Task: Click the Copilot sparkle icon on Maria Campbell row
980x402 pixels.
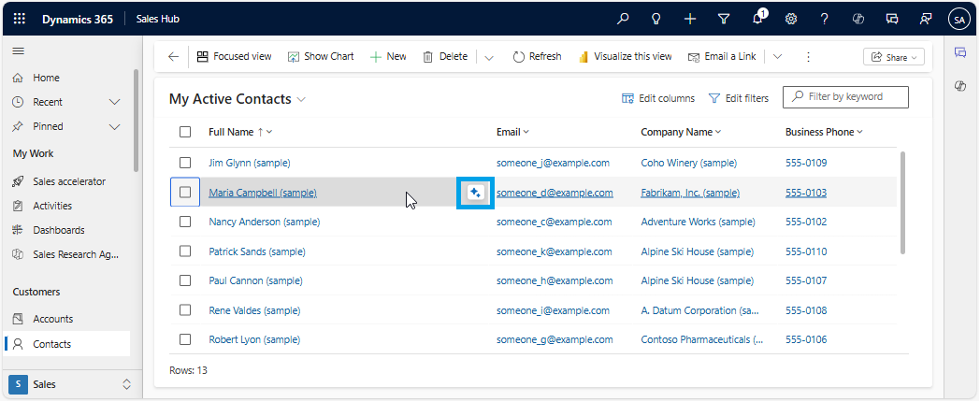Action: tap(475, 193)
